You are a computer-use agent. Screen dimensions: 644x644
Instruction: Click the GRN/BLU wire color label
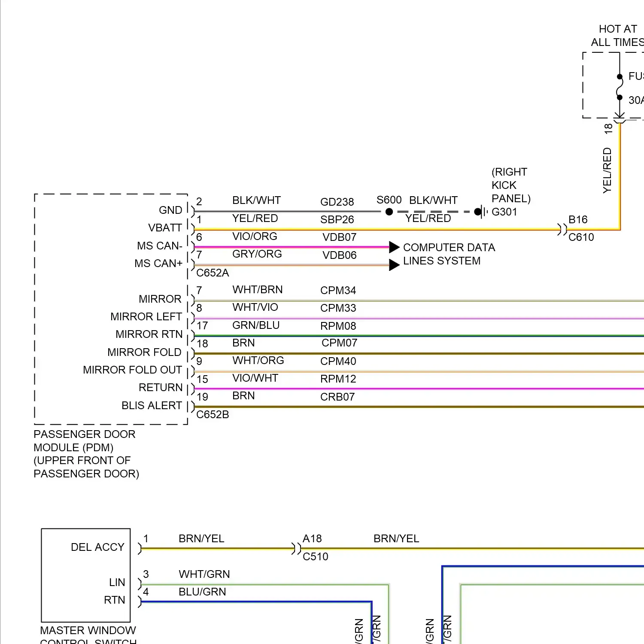coord(256,325)
